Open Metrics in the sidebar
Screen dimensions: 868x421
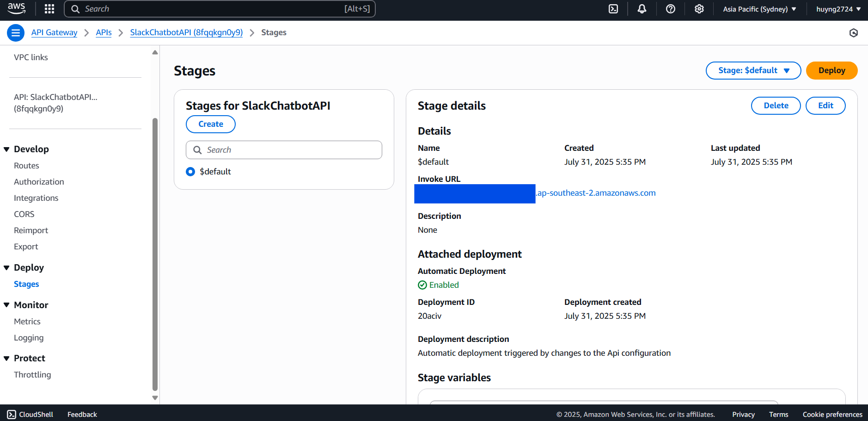click(x=27, y=322)
